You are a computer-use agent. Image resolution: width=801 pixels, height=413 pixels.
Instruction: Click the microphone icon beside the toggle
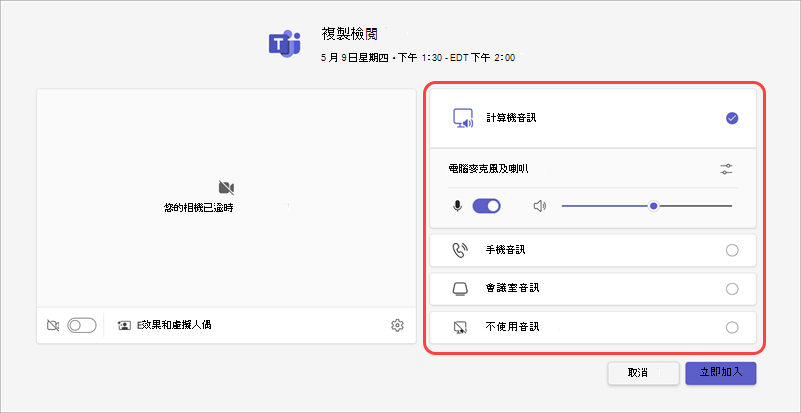[x=457, y=206]
